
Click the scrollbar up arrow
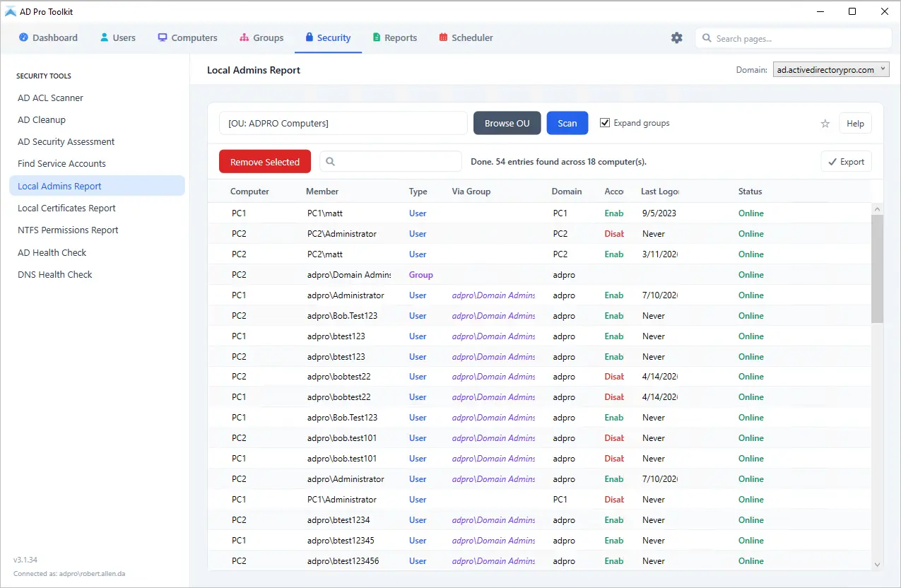pos(877,208)
